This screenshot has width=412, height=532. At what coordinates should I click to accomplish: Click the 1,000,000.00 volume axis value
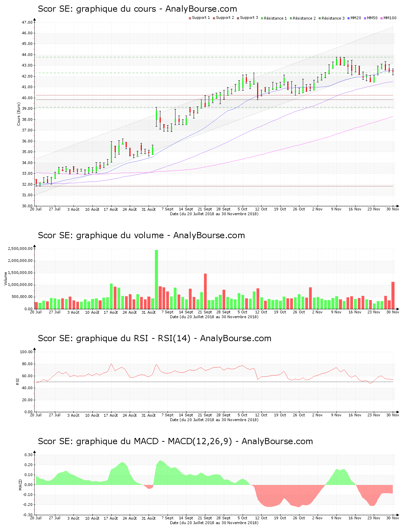(20, 285)
